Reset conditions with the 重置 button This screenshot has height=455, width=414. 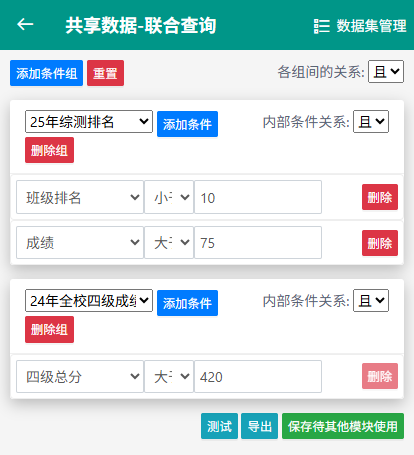pos(105,73)
